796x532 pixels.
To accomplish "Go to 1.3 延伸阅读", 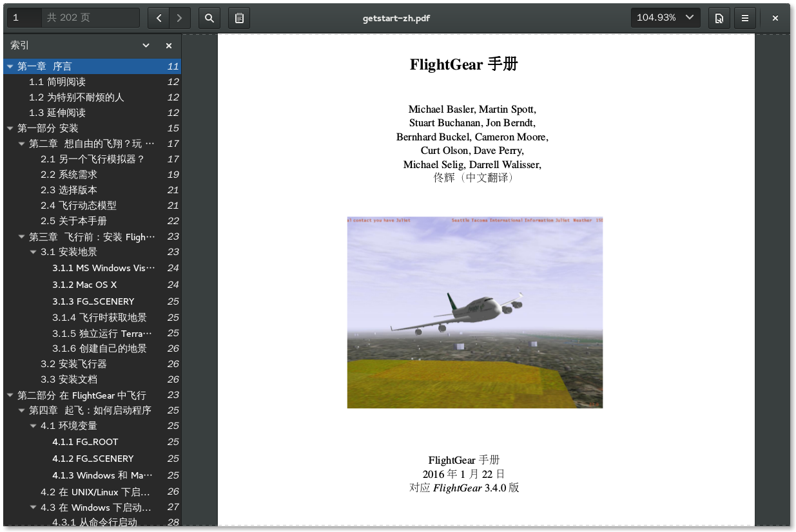I will pos(92,113).
